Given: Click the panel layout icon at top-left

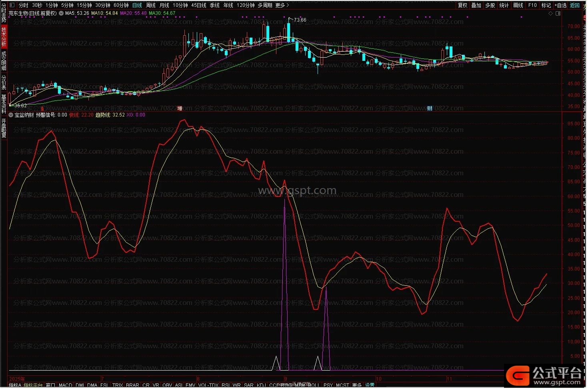Looking at the screenshot, I should (x=12, y=5).
